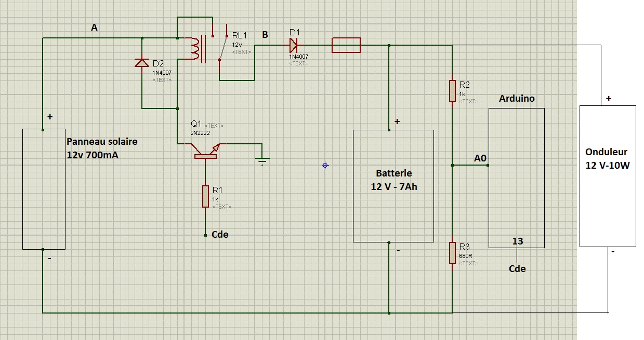The height and width of the screenshot is (340, 644).
Task: Click the 12 V-10W text
Action: (x=607, y=166)
